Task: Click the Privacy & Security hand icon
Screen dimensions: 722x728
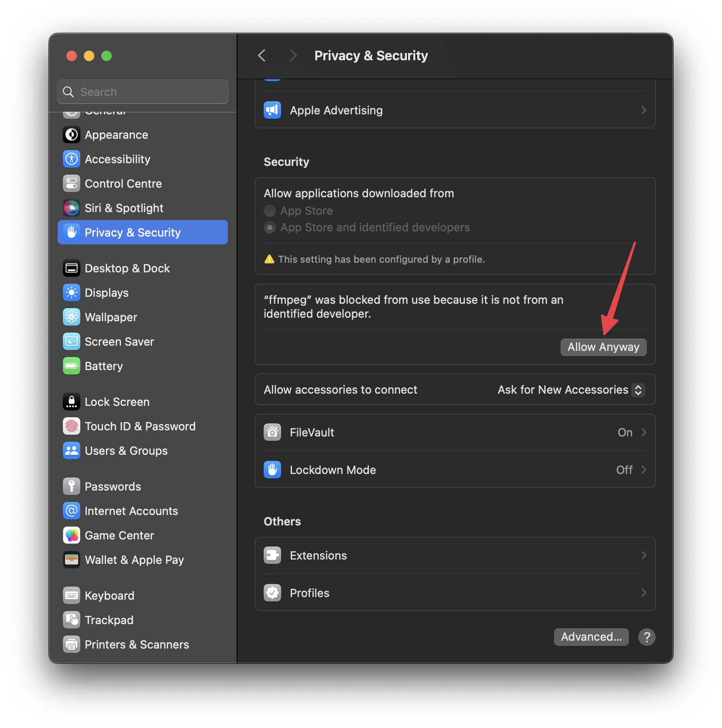Action: 72,233
